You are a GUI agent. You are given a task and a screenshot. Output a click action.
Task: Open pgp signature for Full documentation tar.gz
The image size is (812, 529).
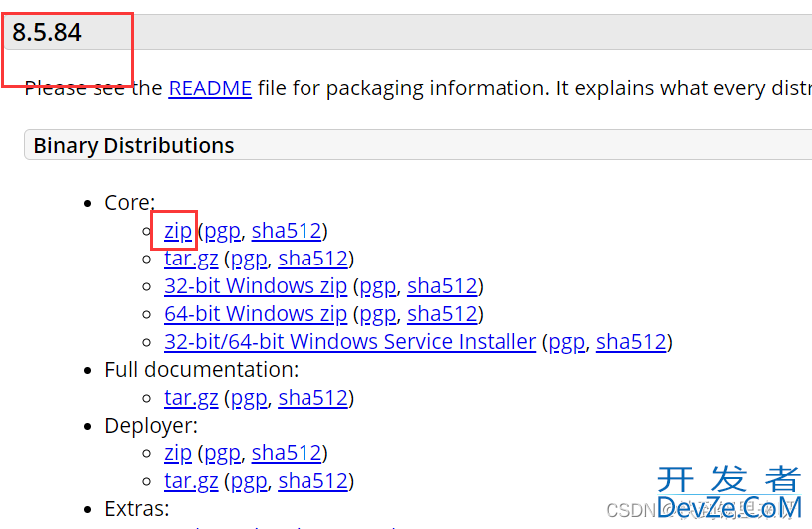coord(249,398)
